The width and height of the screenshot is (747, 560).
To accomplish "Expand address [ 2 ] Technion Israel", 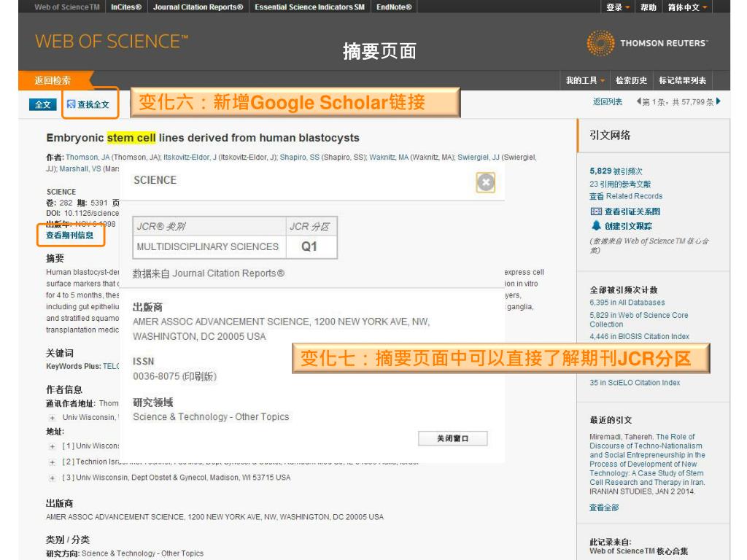I will (53, 462).
